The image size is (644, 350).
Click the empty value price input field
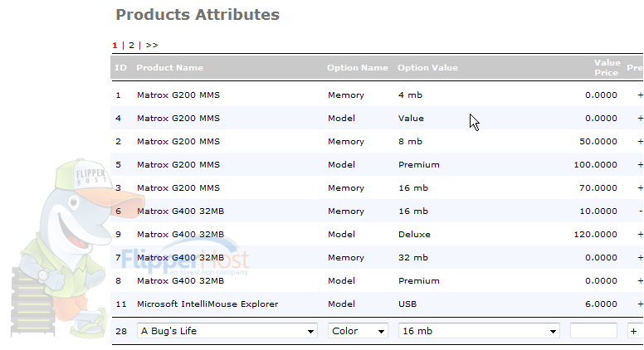pos(593,331)
